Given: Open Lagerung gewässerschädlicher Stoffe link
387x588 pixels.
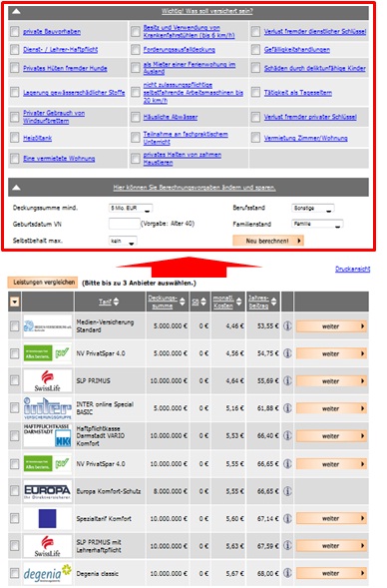Looking at the screenshot, I should tap(74, 92).
